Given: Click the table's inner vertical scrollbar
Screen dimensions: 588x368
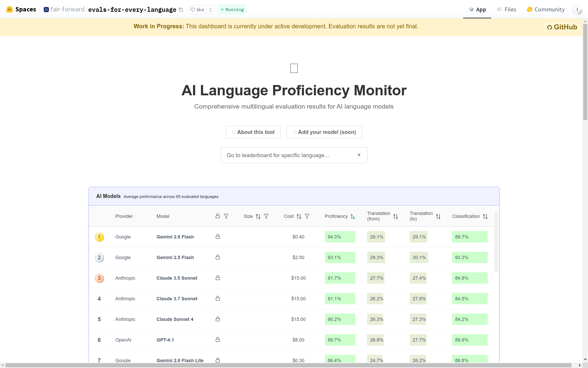Looking at the screenshot, I should click(x=496, y=241).
